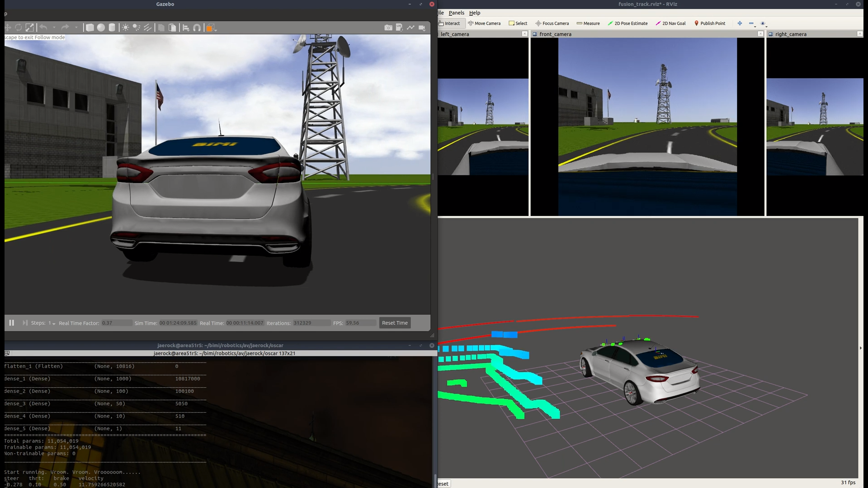Activate RViz Interact mode

[449, 23]
